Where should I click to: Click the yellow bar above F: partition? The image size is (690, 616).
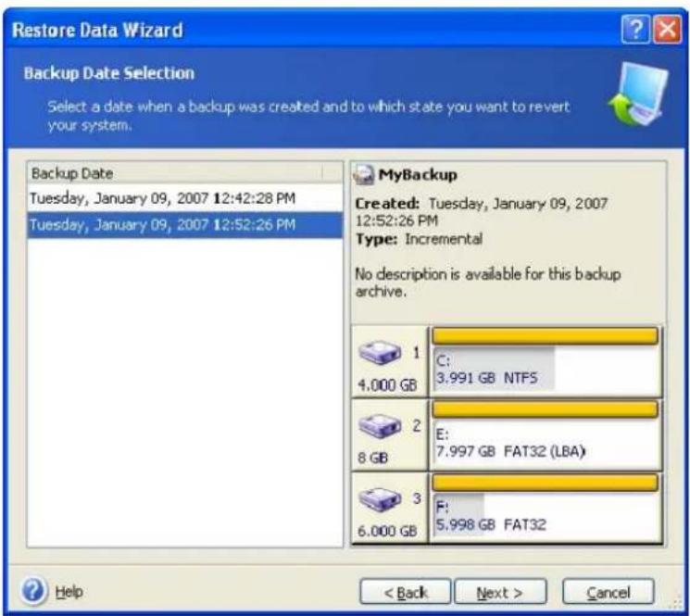(x=546, y=483)
